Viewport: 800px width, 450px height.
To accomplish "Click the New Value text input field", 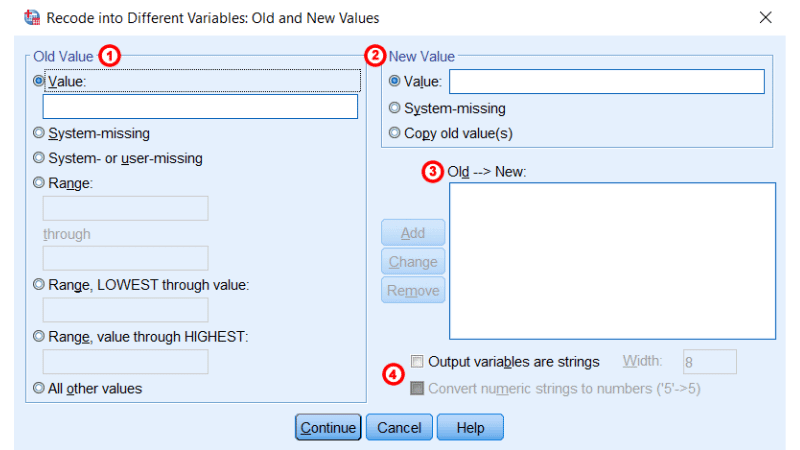I will click(607, 82).
